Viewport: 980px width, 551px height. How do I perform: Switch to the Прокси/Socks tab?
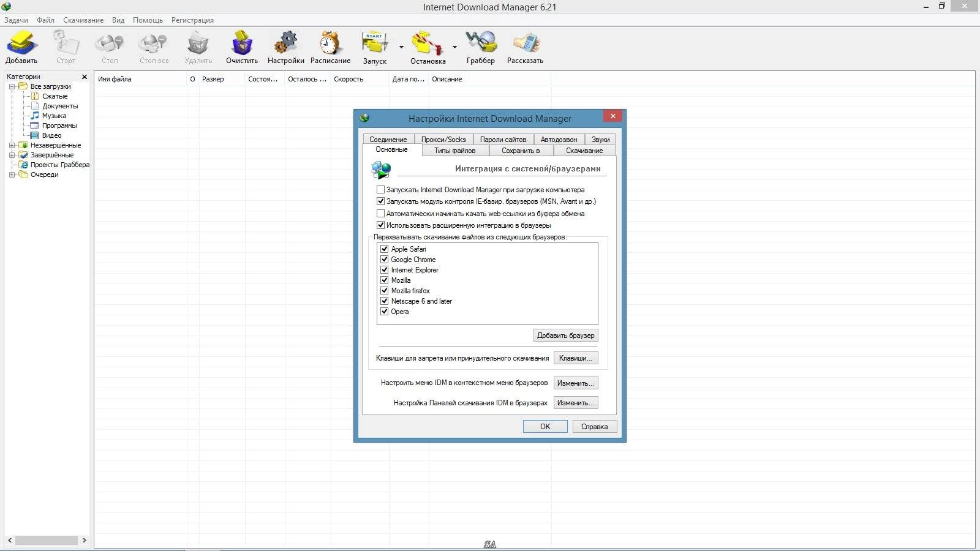click(443, 139)
